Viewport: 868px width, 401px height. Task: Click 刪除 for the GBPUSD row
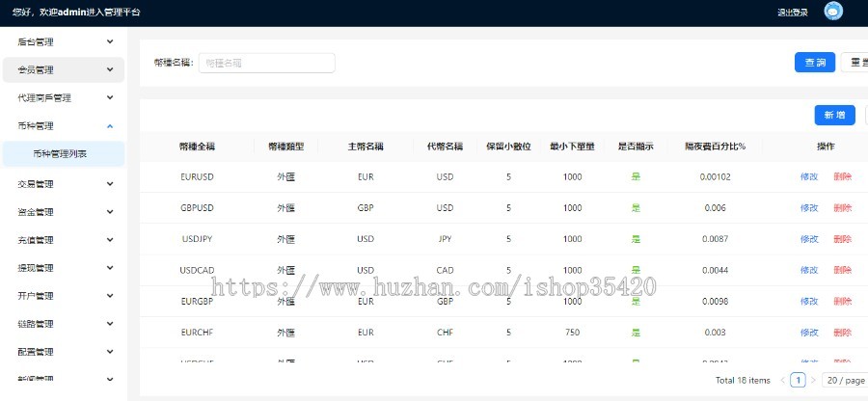[x=843, y=208]
